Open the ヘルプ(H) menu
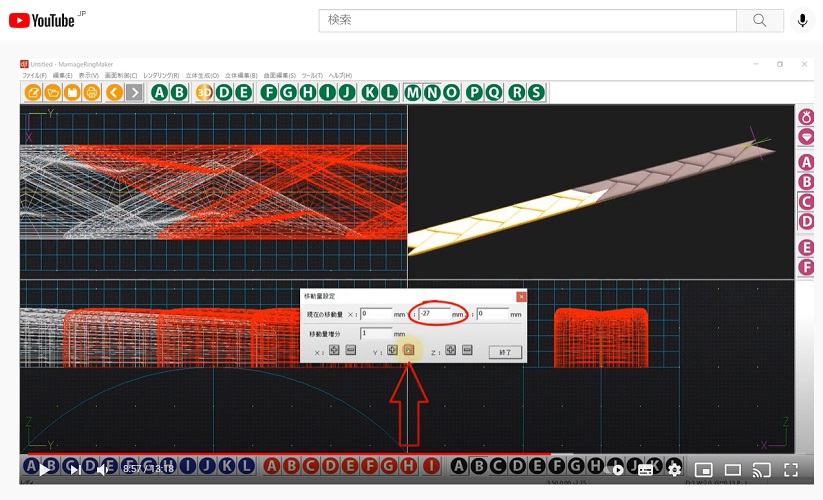The width and height of the screenshot is (823, 500). point(340,76)
